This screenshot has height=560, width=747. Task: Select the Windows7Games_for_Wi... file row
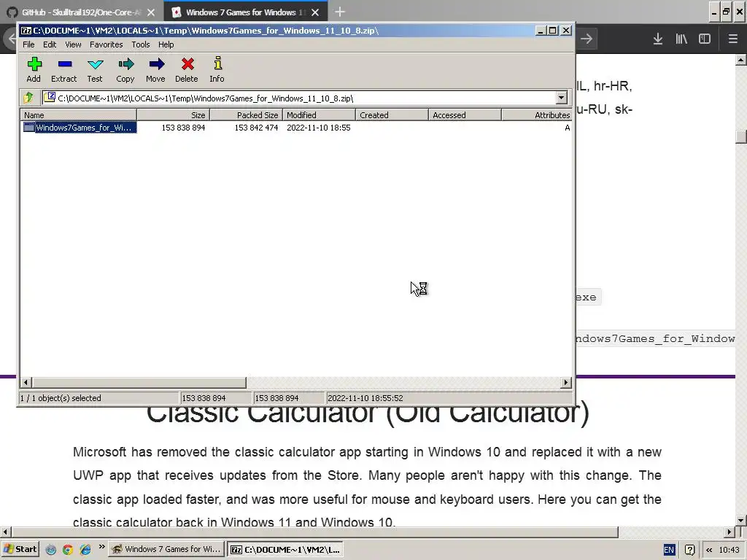[x=296, y=128]
